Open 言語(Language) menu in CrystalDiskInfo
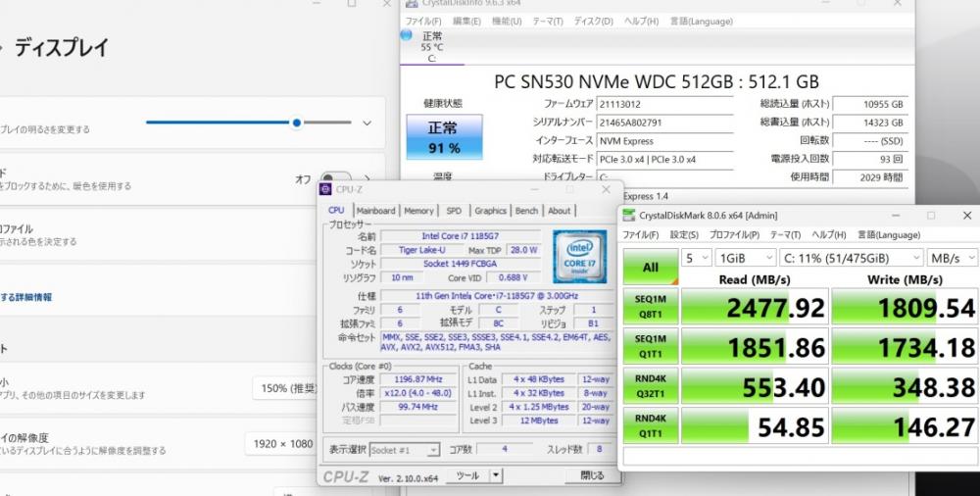This screenshot has height=496, width=980. [x=702, y=22]
